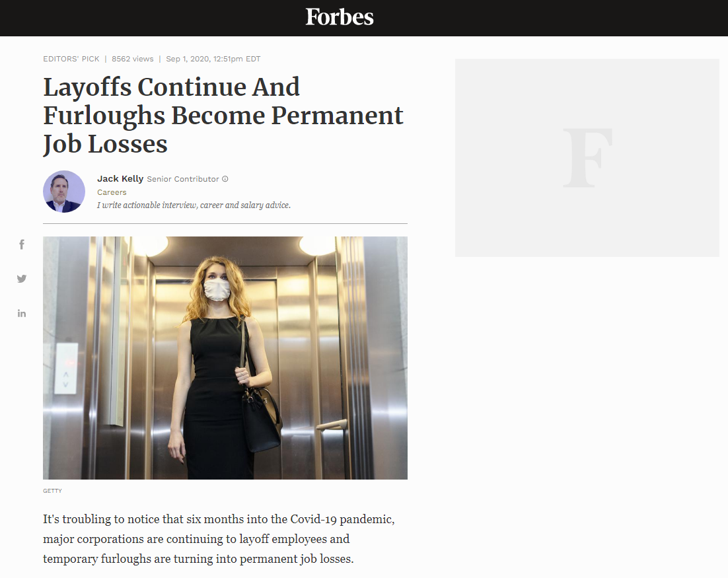Share article on LinkedIn icon
This screenshot has height=578, width=728.
[x=22, y=313]
